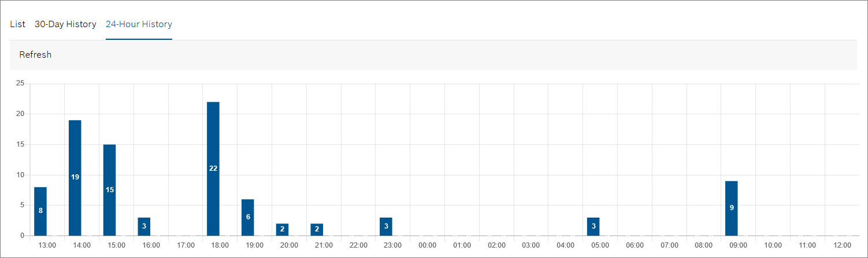The image size is (868, 258).
Task: Click the 00:00 midnight axis label
Action: [x=428, y=245]
